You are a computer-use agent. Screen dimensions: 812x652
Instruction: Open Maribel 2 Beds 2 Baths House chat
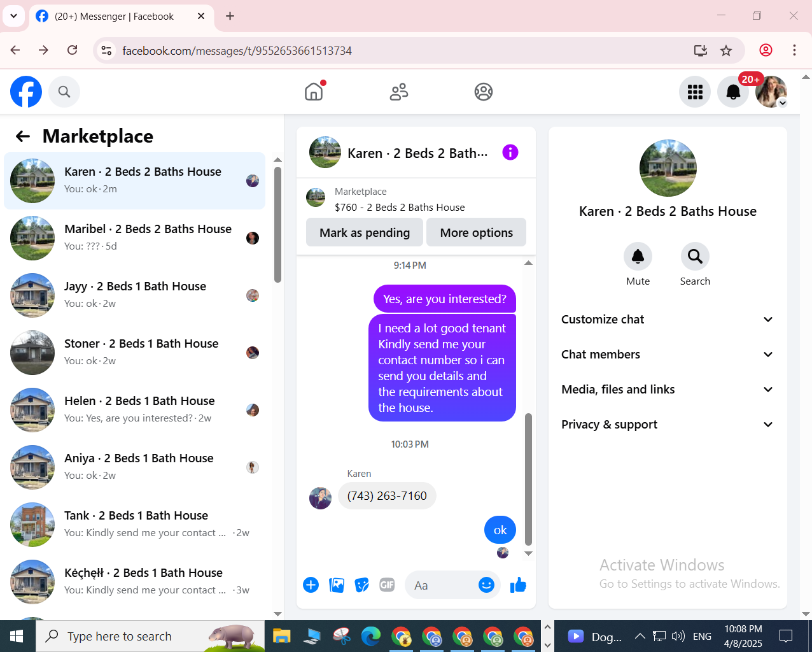pos(135,238)
